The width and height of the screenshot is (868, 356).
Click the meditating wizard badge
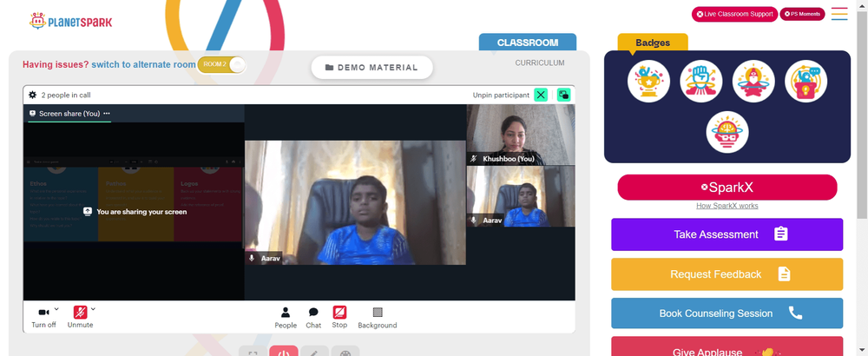coord(753,81)
